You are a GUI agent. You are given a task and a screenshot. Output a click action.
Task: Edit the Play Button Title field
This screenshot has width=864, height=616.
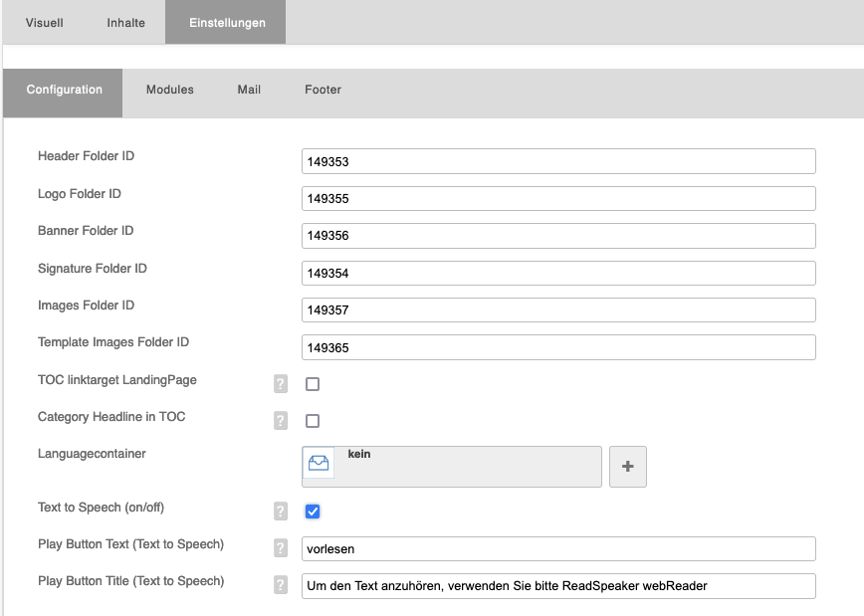point(558,586)
